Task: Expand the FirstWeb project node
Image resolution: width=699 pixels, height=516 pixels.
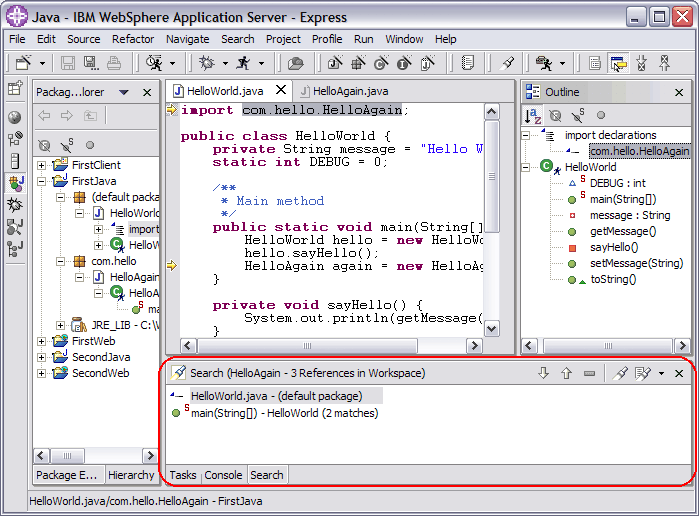Action: (41, 342)
